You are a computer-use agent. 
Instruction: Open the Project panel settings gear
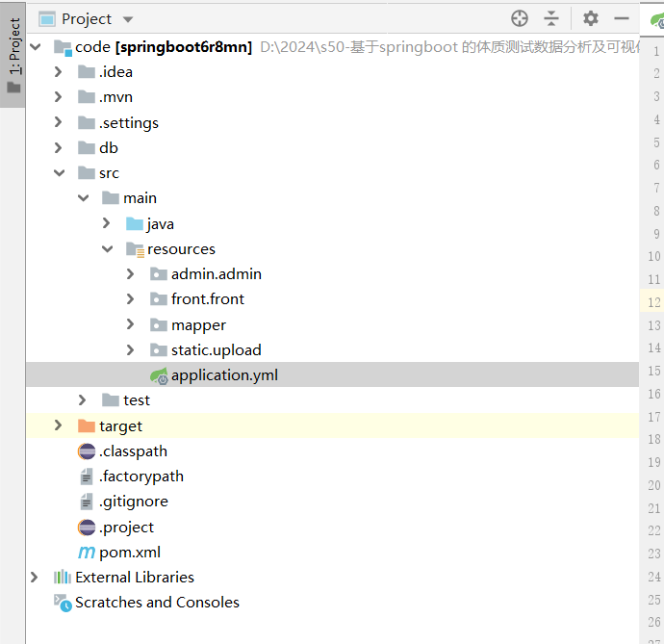[x=591, y=18]
